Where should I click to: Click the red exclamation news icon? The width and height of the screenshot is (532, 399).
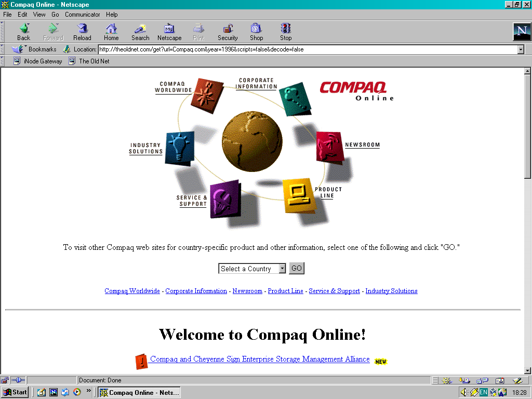tap(141, 362)
